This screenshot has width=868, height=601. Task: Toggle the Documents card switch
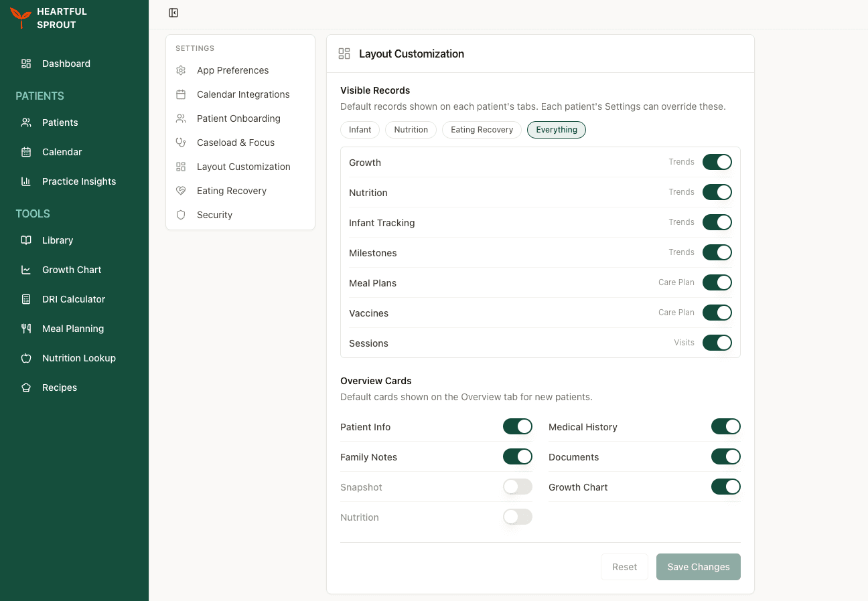click(726, 456)
